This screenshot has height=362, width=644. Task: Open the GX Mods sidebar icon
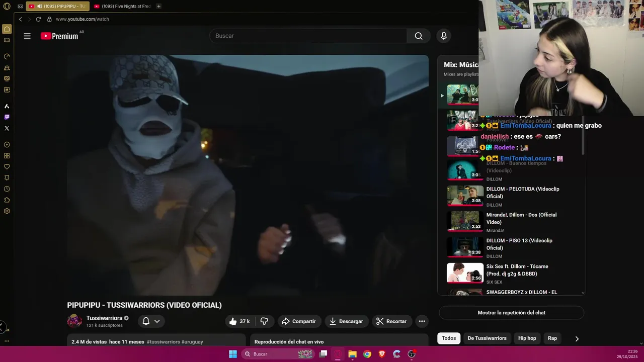7,78
